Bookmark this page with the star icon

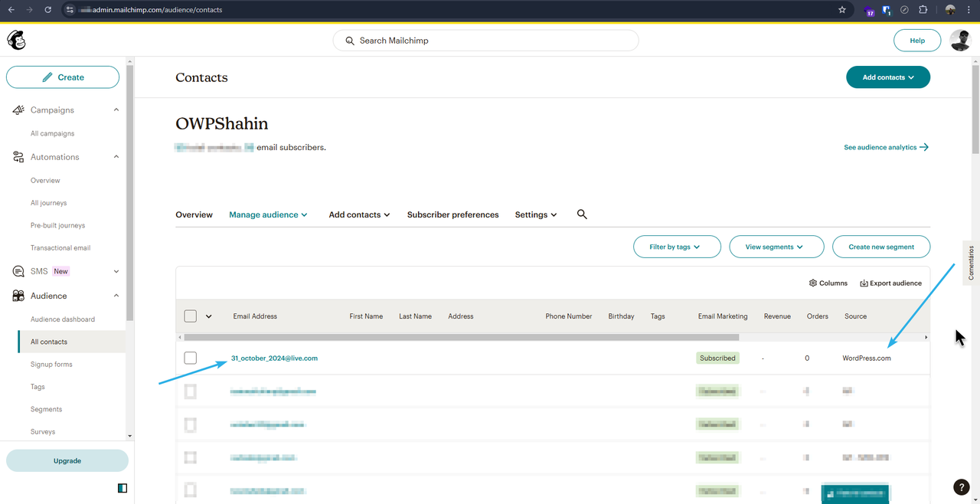(842, 10)
